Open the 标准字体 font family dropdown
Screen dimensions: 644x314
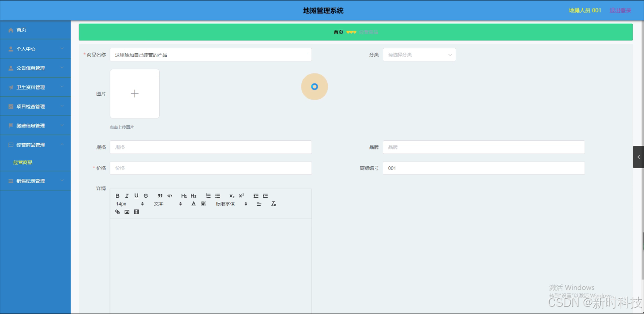click(231, 204)
